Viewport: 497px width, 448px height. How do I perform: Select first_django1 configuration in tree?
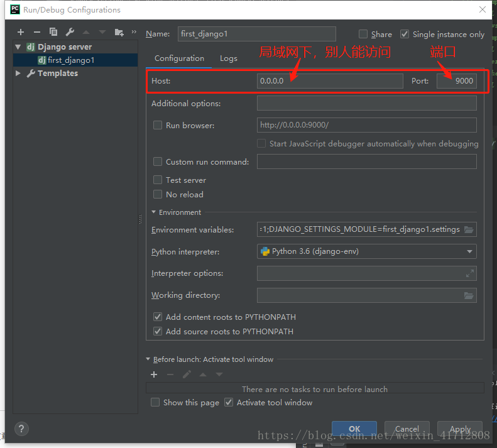pyautogui.click(x=75, y=60)
